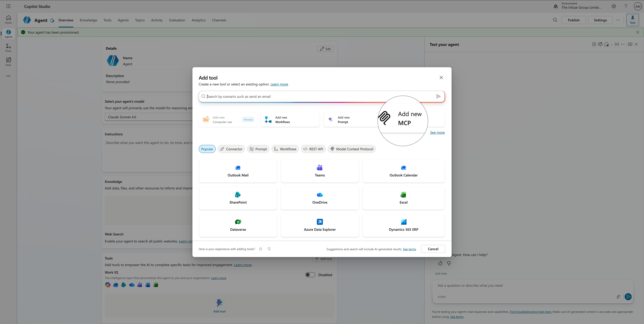The width and height of the screenshot is (644, 324).
Task: Edit the agent Details section
Action: (325, 49)
